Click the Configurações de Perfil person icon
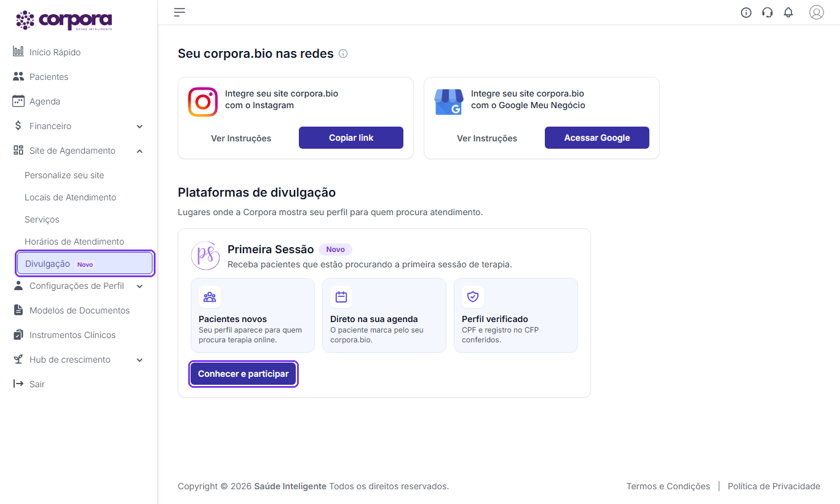This screenshot has height=504, width=840. (x=18, y=286)
